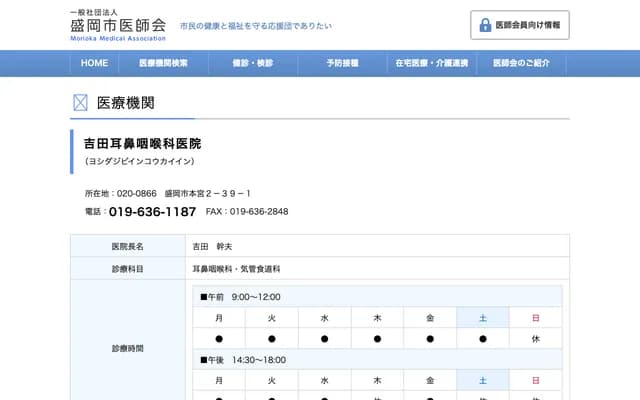Viewport: 640px width, 400px height.
Task: Open the 医師会員向け情報 button
Action: click(x=519, y=25)
